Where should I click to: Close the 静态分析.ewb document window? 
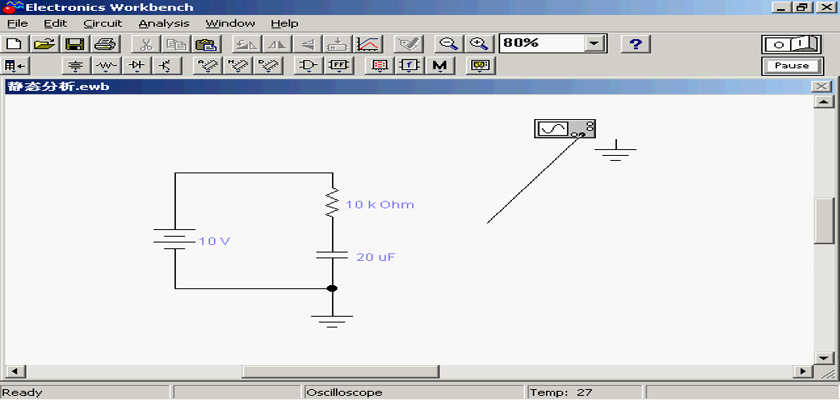click(x=821, y=86)
